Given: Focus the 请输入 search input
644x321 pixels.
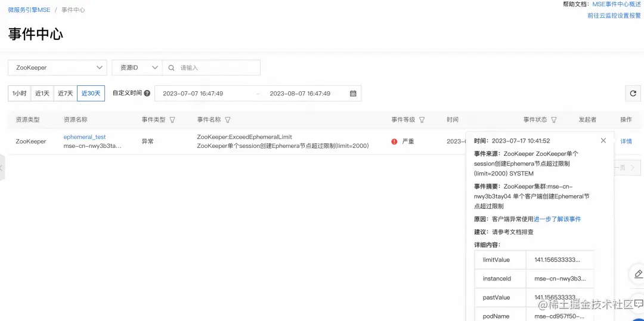Looking at the screenshot, I should (212, 68).
